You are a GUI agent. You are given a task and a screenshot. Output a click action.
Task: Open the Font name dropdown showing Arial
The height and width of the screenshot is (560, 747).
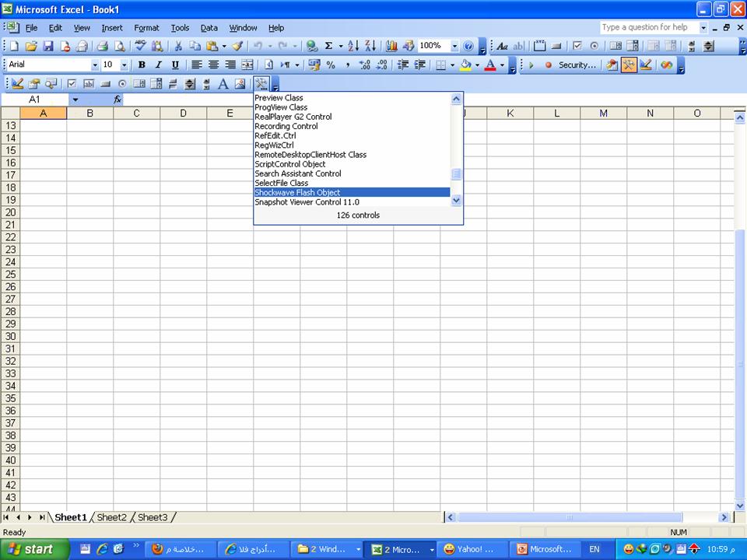tap(95, 65)
